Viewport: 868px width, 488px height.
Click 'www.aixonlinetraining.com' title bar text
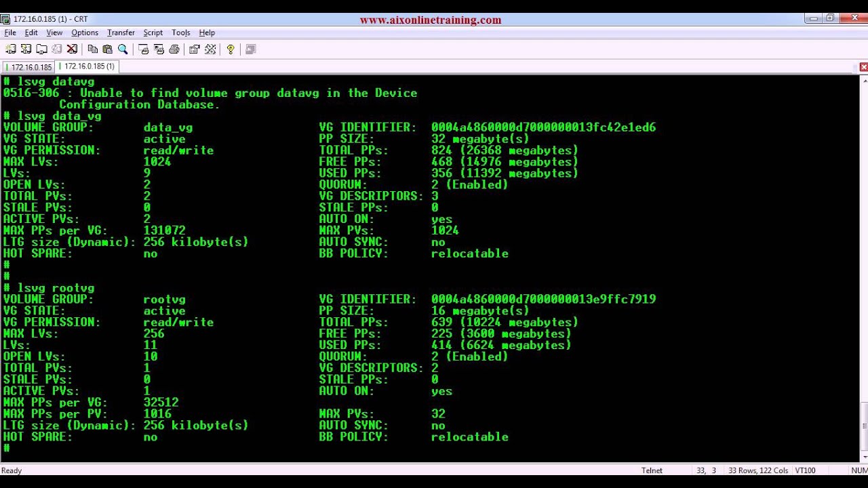[x=431, y=20]
